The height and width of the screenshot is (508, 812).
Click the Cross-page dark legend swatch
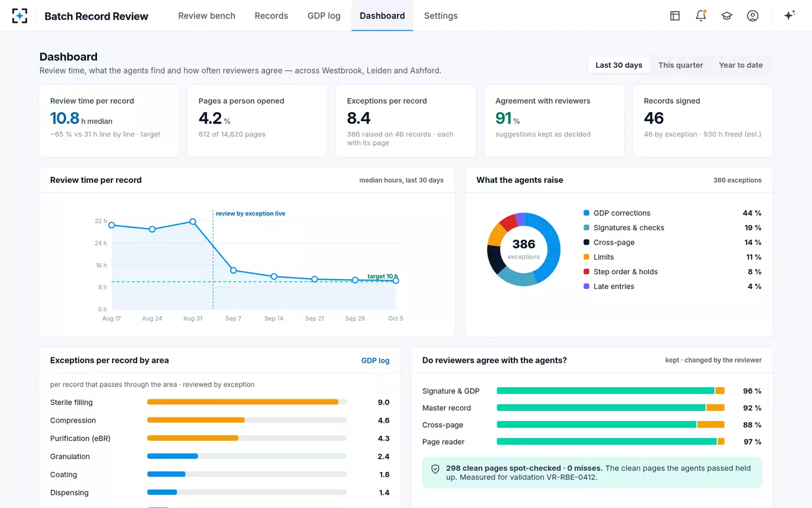pyautogui.click(x=586, y=242)
